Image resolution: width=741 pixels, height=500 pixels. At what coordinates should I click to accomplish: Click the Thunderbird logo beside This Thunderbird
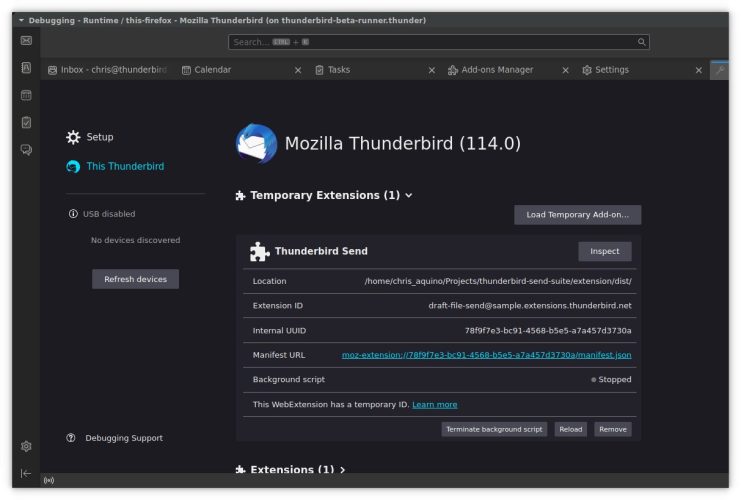pos(73,166)
